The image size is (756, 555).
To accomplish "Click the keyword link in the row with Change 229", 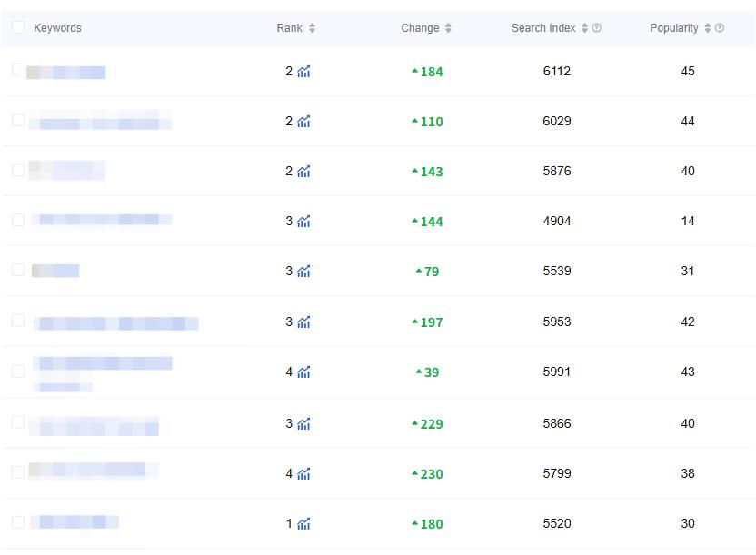I will (94, 425).
